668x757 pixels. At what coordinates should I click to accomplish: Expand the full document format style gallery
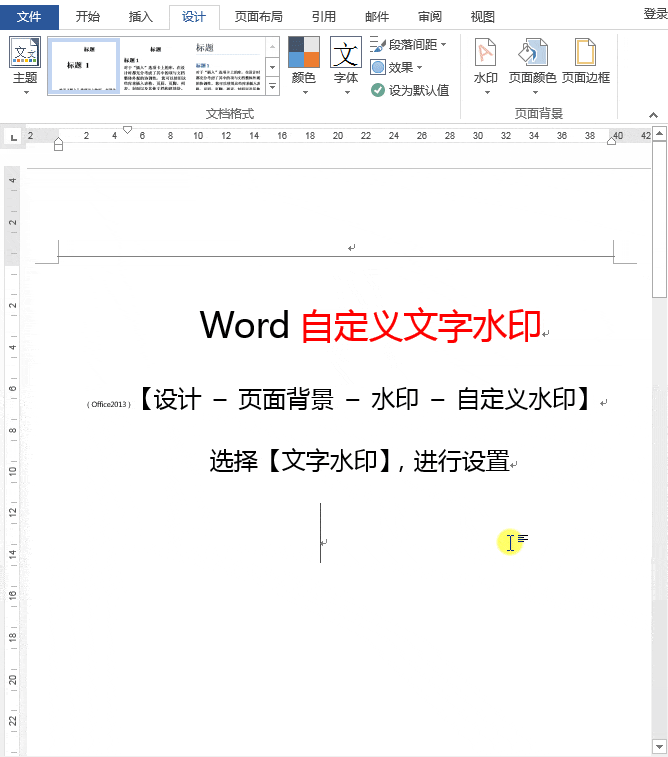[x=273, y=86]
